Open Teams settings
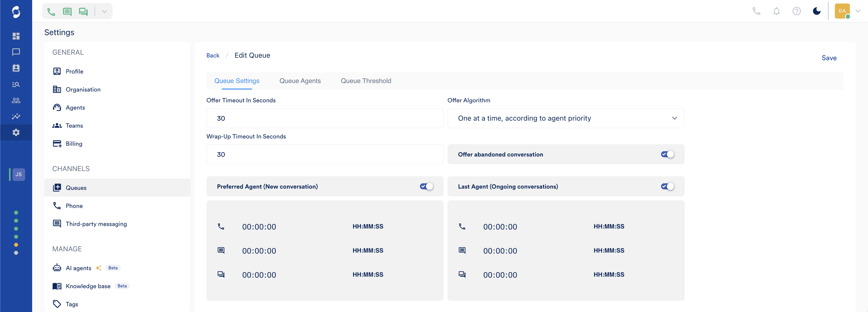Image resolution: width=868 pixels, height=312 pixels. tap(117, 126)
